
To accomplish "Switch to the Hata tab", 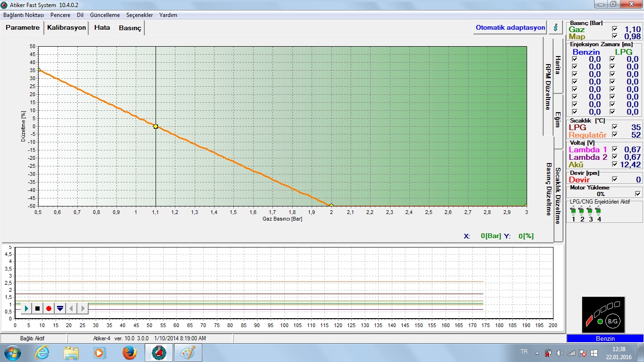I will (102, 28).
